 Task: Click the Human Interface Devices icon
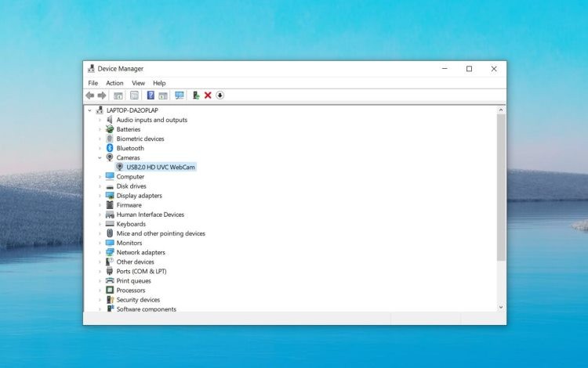(110, 215)
